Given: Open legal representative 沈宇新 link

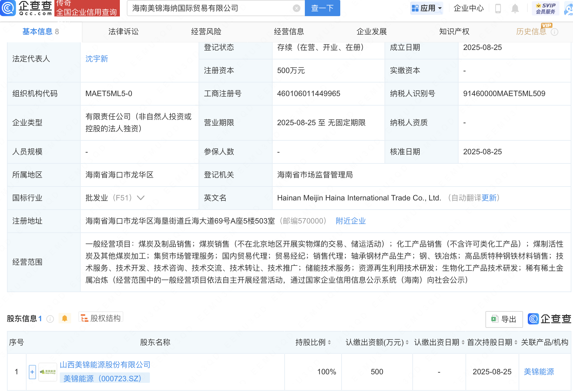Looking at the screenshot, I should click(97, 59).
